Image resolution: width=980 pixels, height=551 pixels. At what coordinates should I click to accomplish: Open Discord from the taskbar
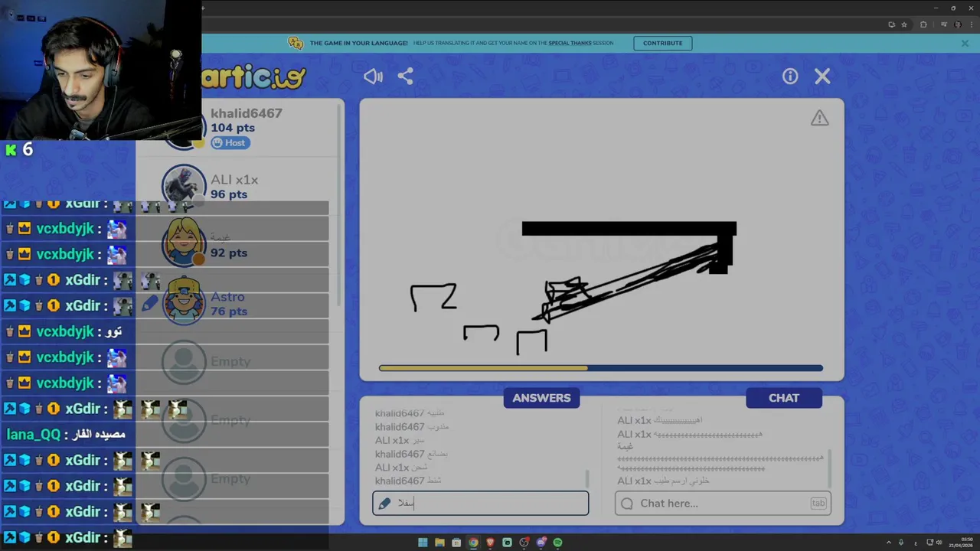(x=541, y=543)
